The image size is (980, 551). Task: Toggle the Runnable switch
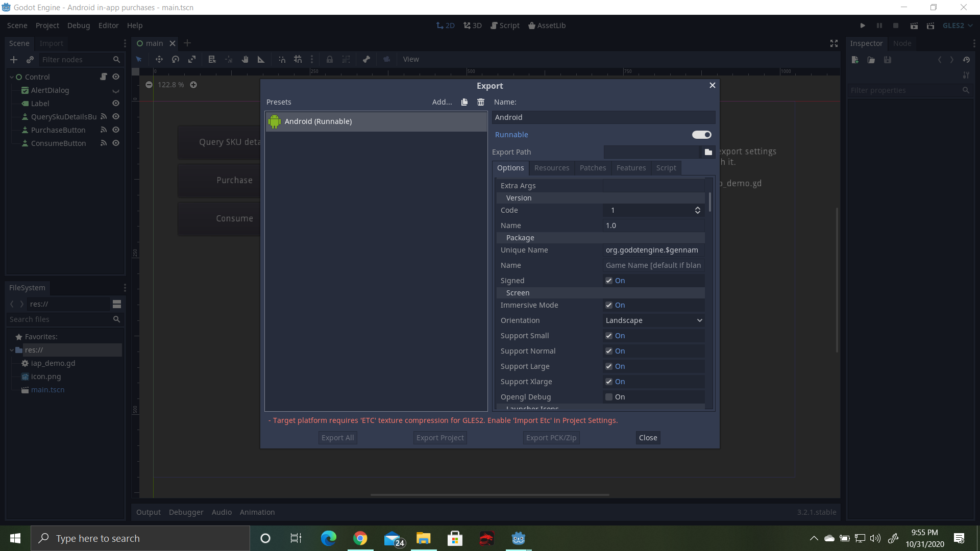coord(702,135)
